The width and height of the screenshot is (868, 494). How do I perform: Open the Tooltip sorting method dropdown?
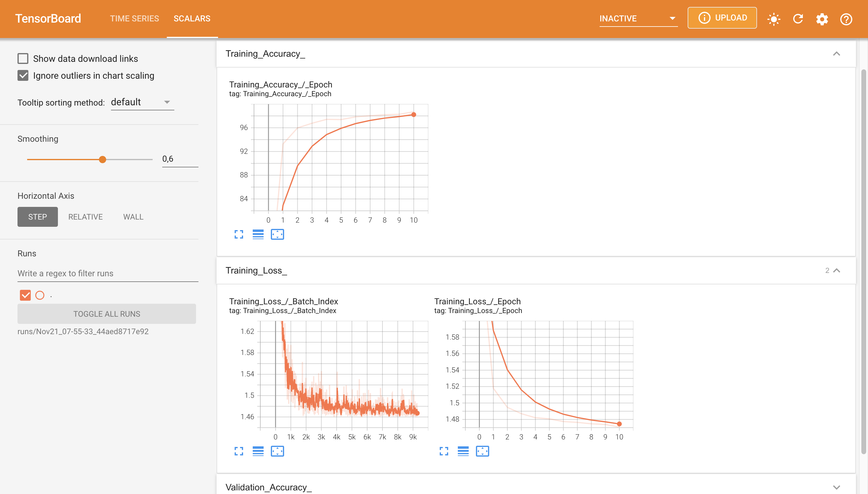click(x=142, y=102)
